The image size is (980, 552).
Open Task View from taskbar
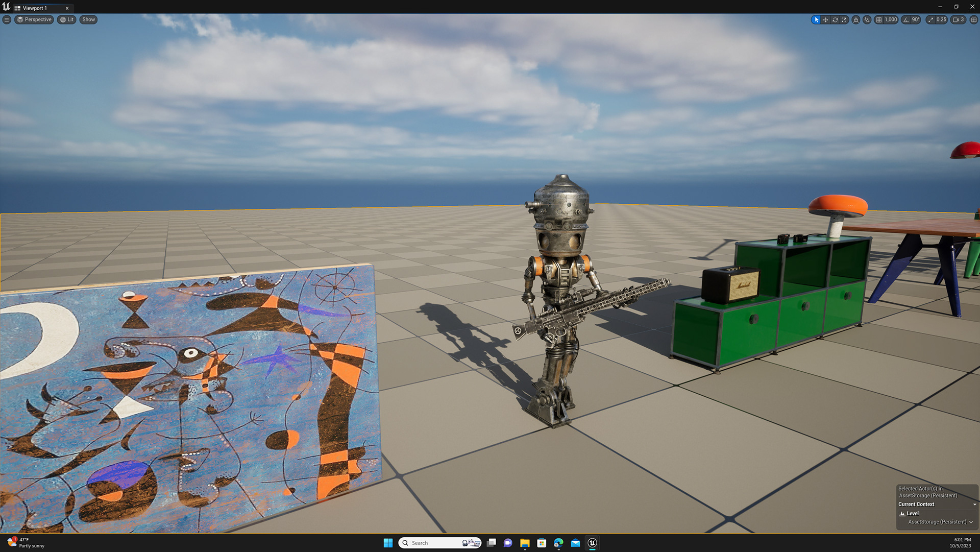click(x=492, y=543)
